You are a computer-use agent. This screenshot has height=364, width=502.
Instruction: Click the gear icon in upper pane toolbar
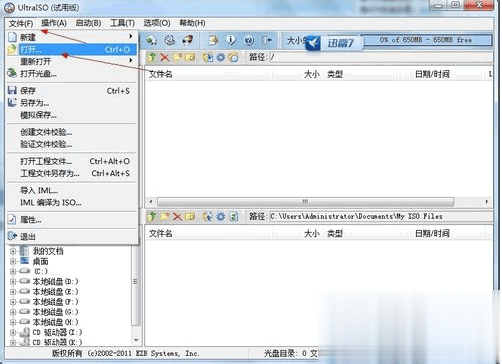click(221, 57)
